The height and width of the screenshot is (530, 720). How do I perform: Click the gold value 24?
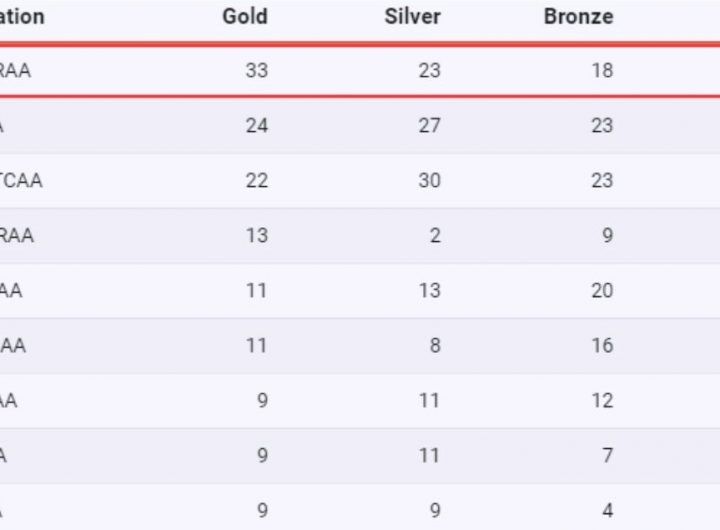[257, 125]
